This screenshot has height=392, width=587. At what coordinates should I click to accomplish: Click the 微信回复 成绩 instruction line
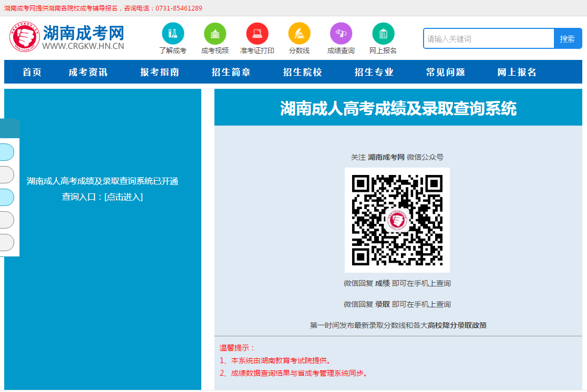pyautogui.click(x=397, y=283)
